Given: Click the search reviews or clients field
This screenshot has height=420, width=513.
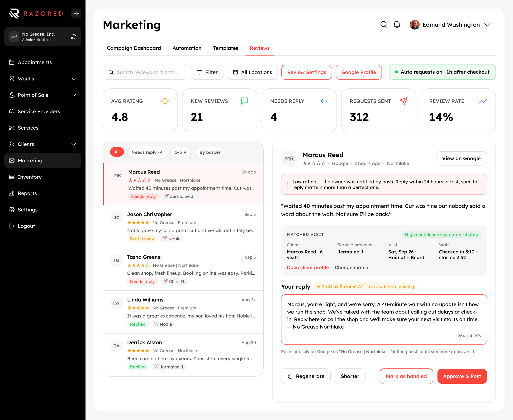Looking at the screenshot, I should click(x=145, y=72).
